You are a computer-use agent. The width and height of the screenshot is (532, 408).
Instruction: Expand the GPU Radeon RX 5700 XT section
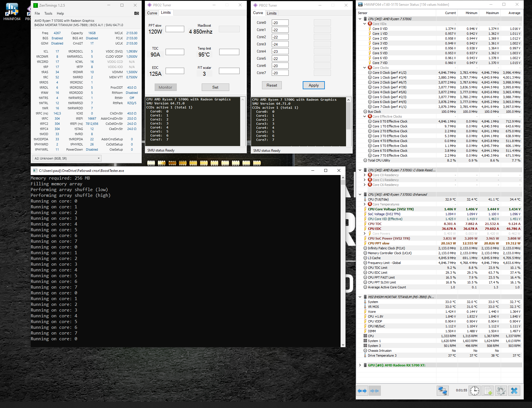[360, 365]
